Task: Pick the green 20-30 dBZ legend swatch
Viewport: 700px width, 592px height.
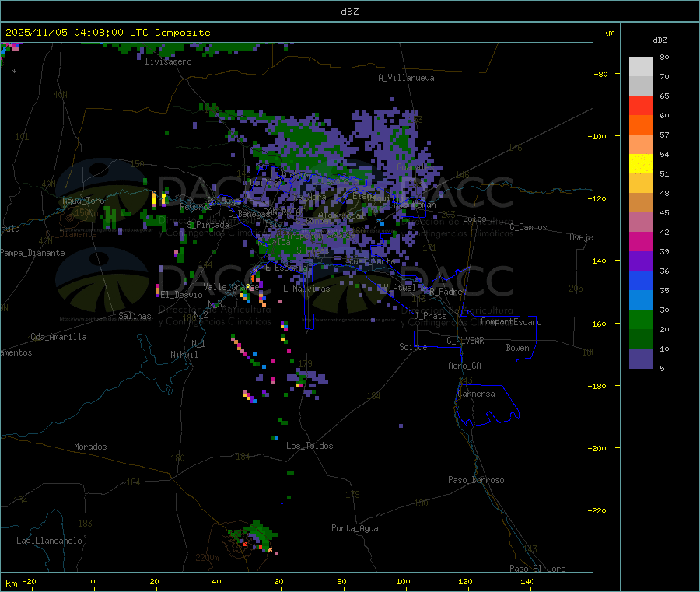Action: 641,319
